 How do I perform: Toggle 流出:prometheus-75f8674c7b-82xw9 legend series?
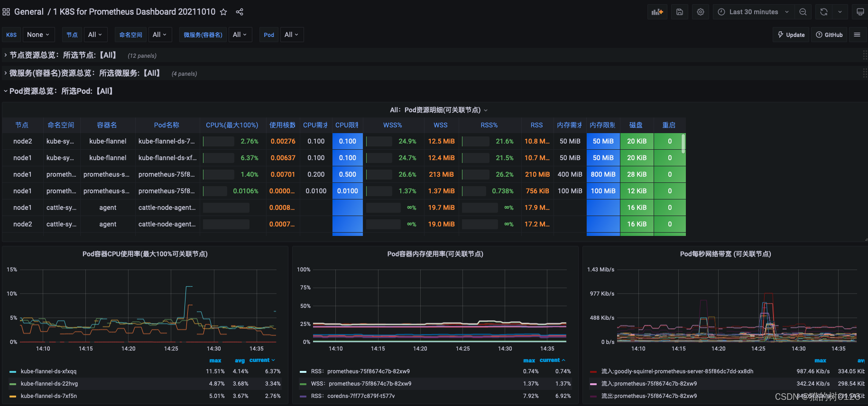649,396
